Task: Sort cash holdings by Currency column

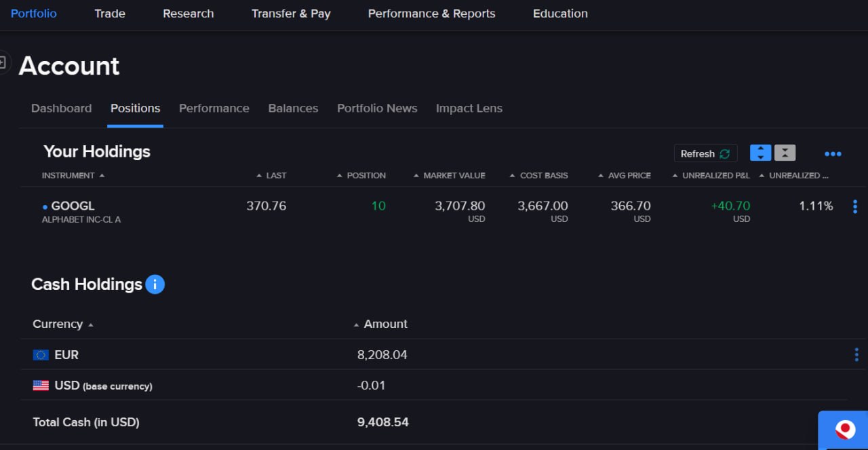Action: 62,324
